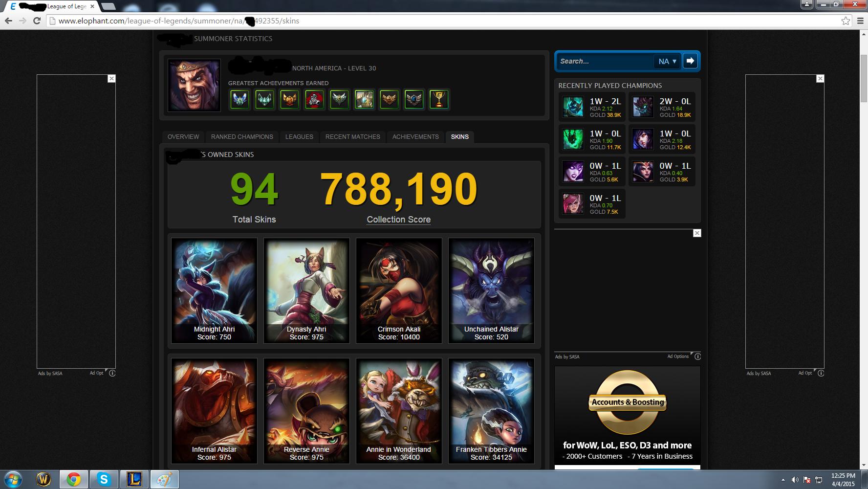The height and width of the screenshot is (489, 868).
Task: Click champion icon beside 1W - 2L record
Action: click(573, 107)
